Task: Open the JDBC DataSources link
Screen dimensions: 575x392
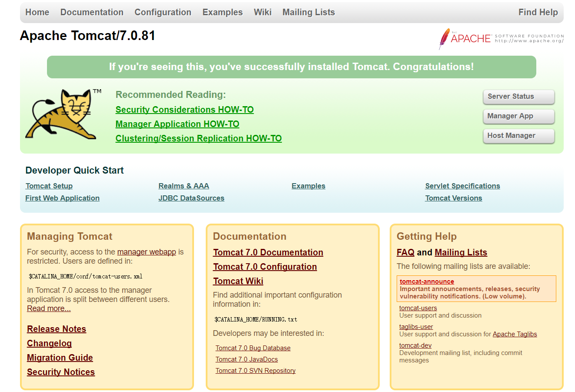Action: tap(191, 198)
